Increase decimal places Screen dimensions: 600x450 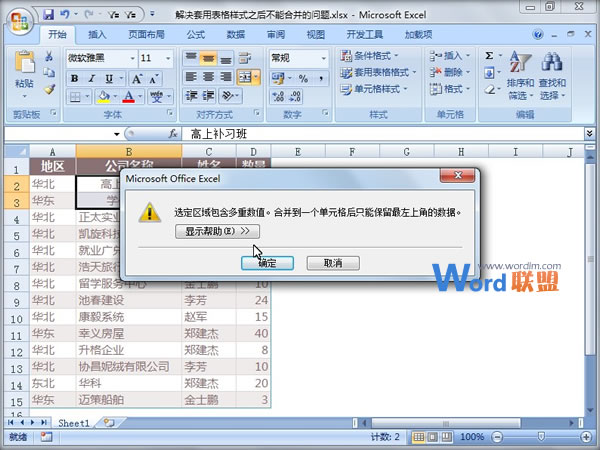click(278, 96)
